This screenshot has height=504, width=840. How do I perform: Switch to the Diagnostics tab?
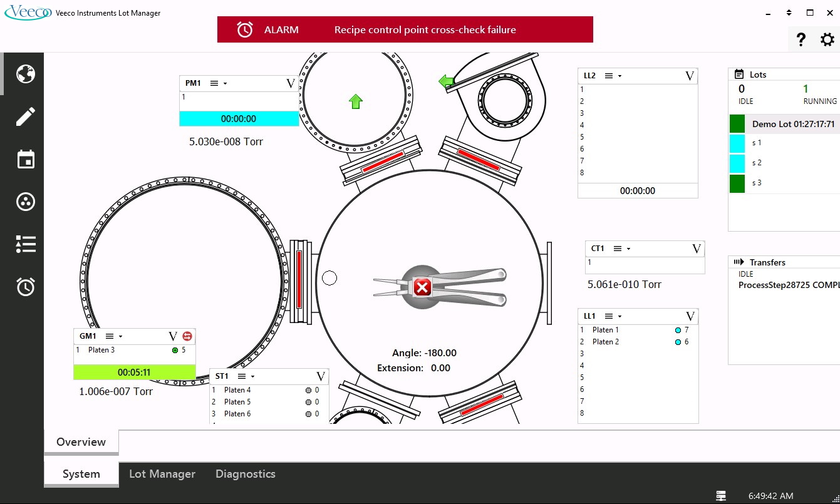(246, 474)
